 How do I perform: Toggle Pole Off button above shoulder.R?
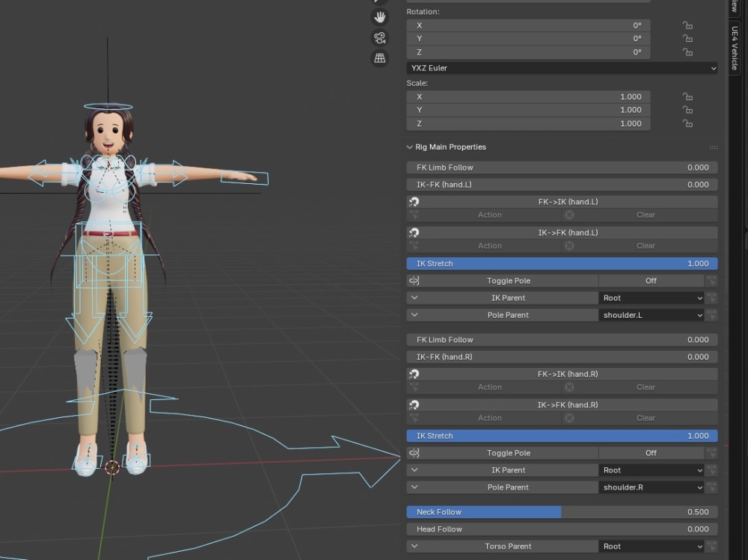tap(652, 452)
